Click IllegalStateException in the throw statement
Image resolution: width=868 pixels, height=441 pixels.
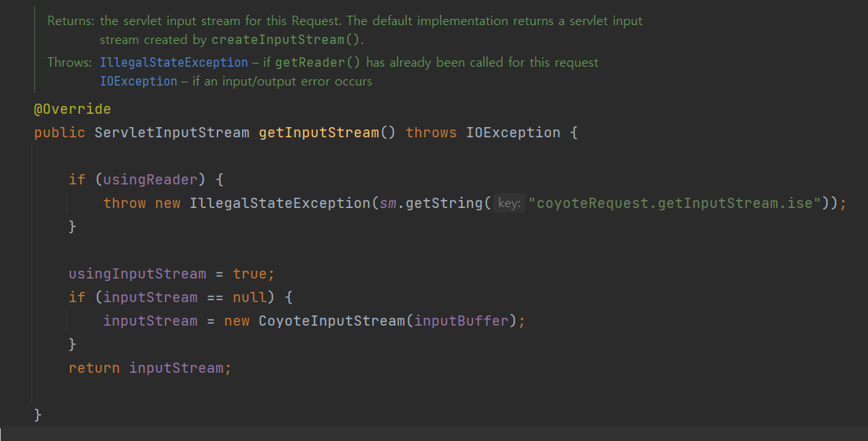tap(280, 203)
